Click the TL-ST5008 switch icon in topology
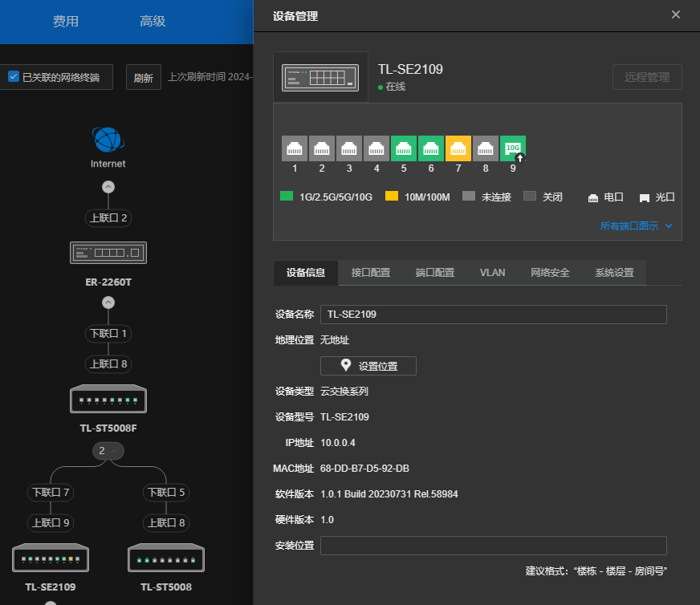700x605 pixels. coord(166,558)
